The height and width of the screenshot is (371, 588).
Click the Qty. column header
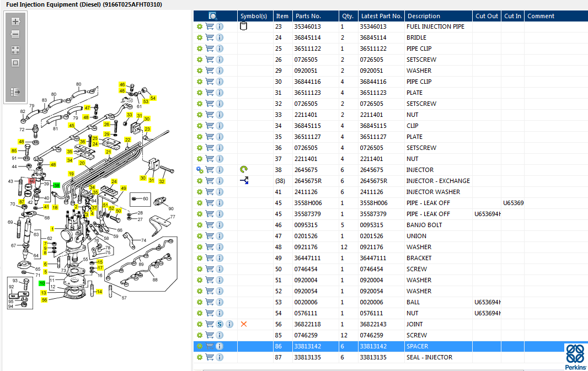click(348, 16)
